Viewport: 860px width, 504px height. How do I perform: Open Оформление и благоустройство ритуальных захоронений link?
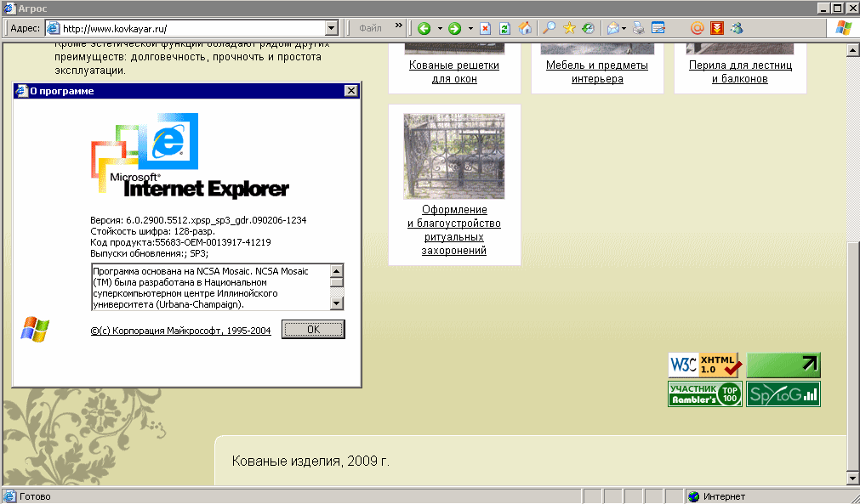pyautogui.click(x=454, y=230)
